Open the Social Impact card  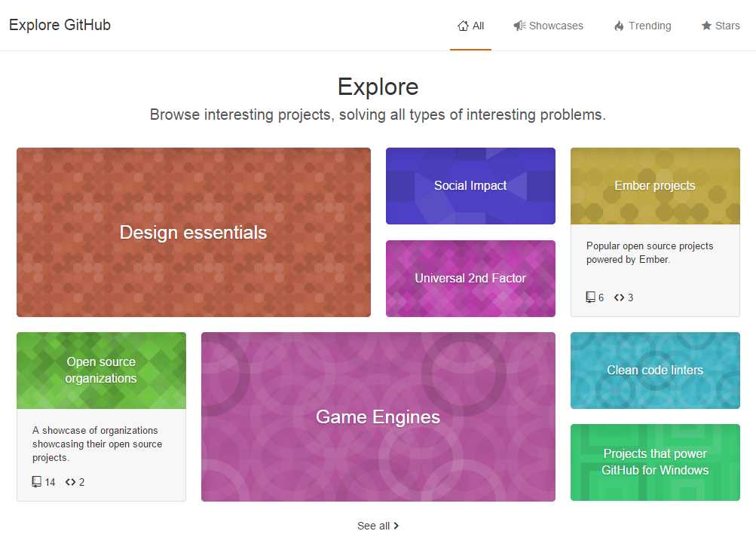coord(470,185)
